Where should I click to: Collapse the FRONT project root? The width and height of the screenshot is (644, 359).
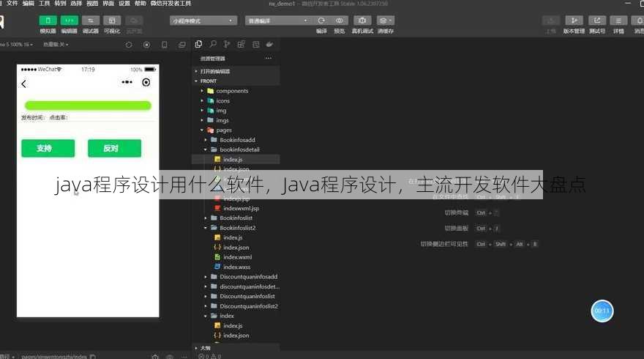236,81
